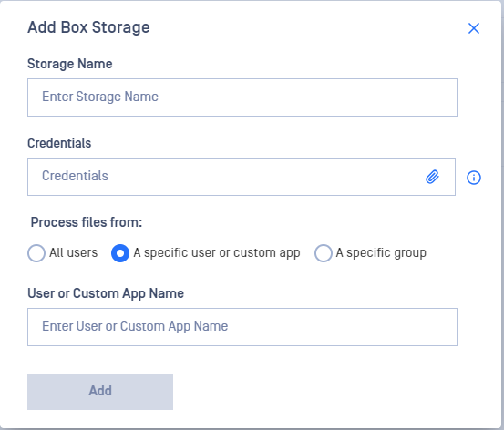Image resolution: width=504 pixels, height=430 pixels.
Task: Close the Add Box Storage dialog
Action: [x=474, y=28]
